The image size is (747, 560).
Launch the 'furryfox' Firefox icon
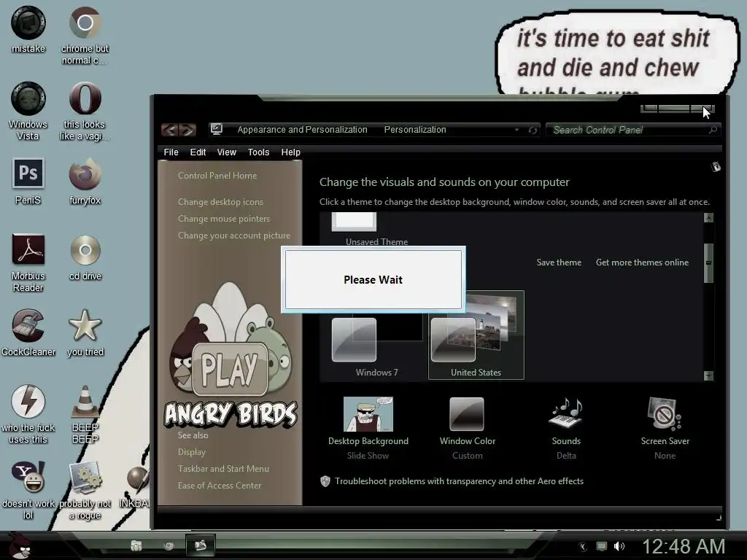click(85, 182)
